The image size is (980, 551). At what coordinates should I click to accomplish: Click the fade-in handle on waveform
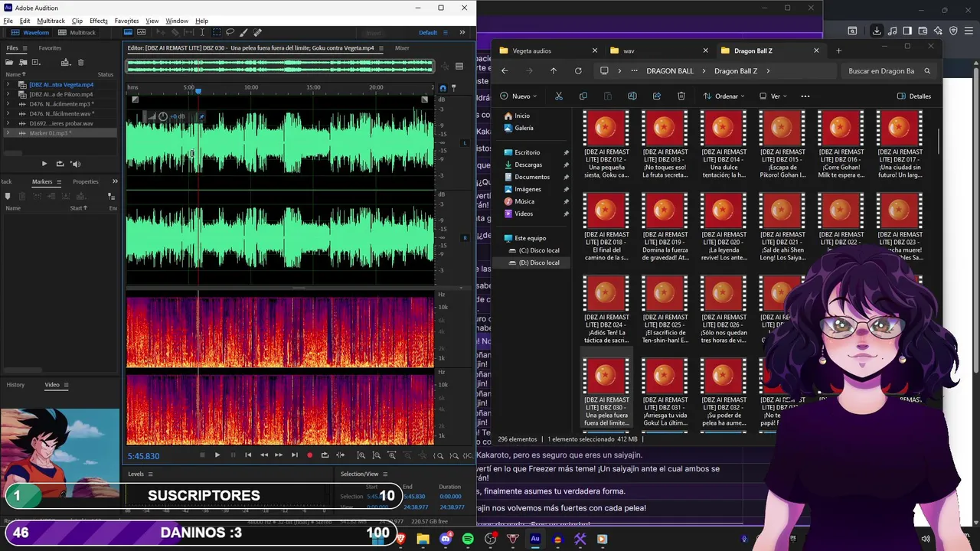click(135, 99)
